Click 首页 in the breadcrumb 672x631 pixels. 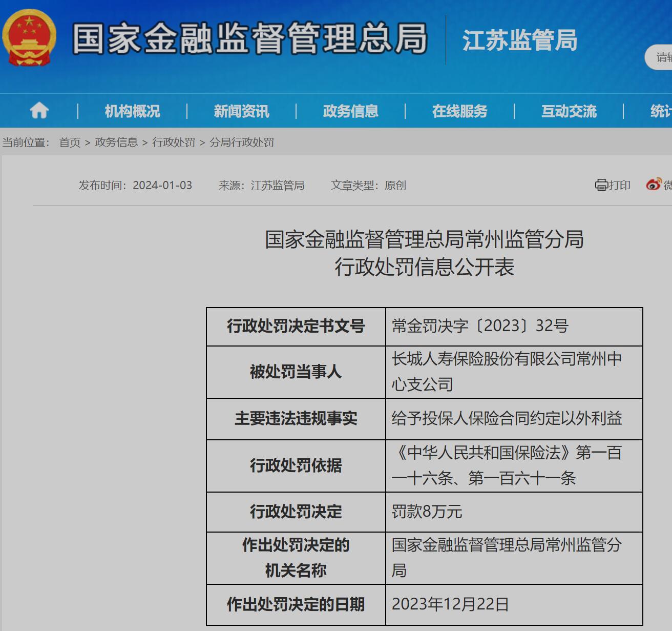pos(70,143)
